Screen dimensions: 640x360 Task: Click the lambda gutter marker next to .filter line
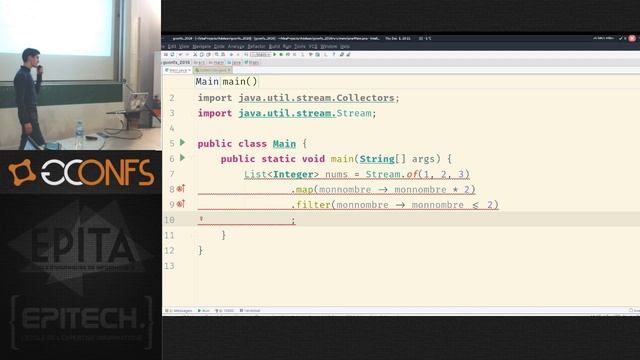pyautogui.click(x=181, y=204)
